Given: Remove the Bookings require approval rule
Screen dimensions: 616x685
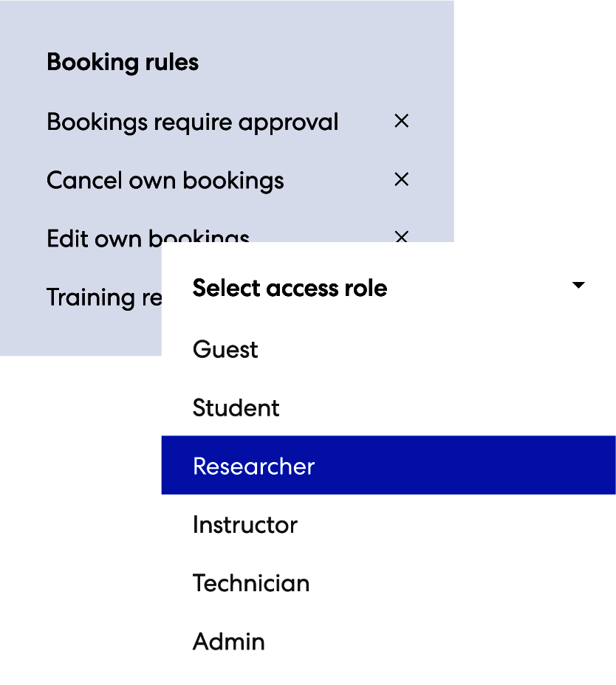Looking at the screenshot, I should [401, 121].
